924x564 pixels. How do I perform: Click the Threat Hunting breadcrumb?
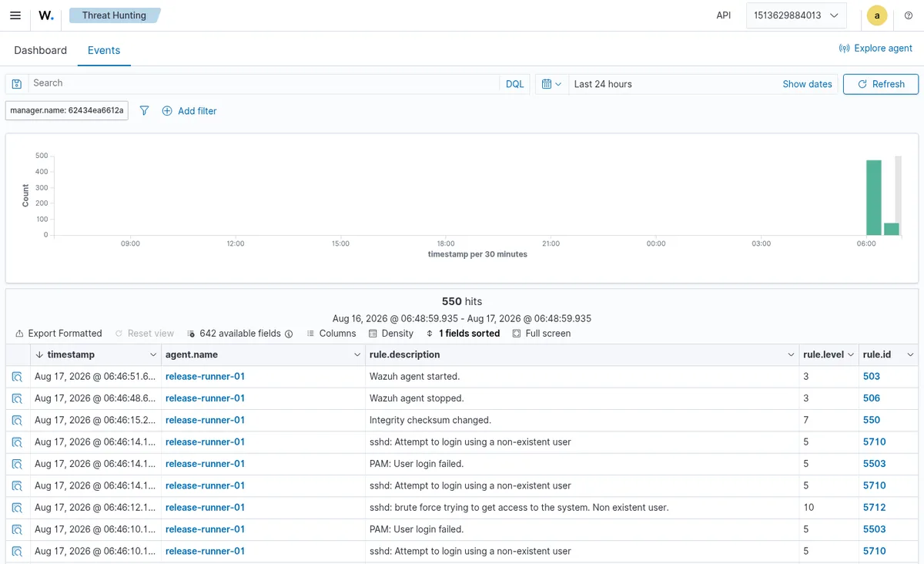(x=114, y=15)
